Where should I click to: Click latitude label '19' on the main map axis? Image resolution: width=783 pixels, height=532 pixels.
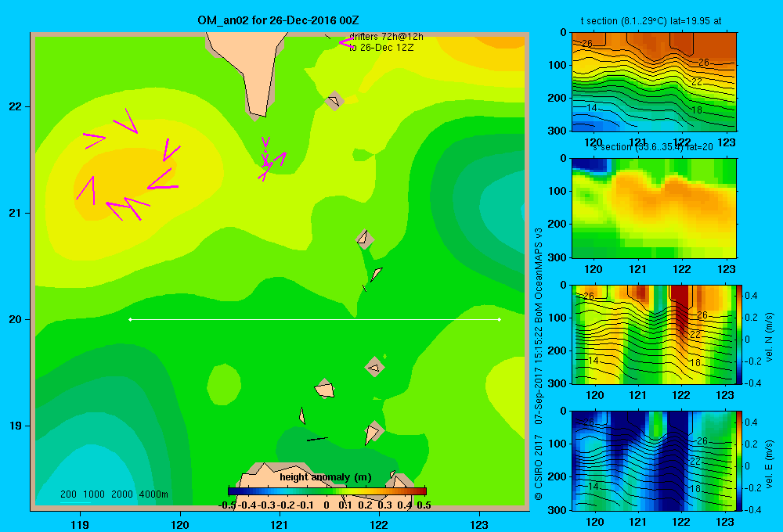[x=16, y=426]
